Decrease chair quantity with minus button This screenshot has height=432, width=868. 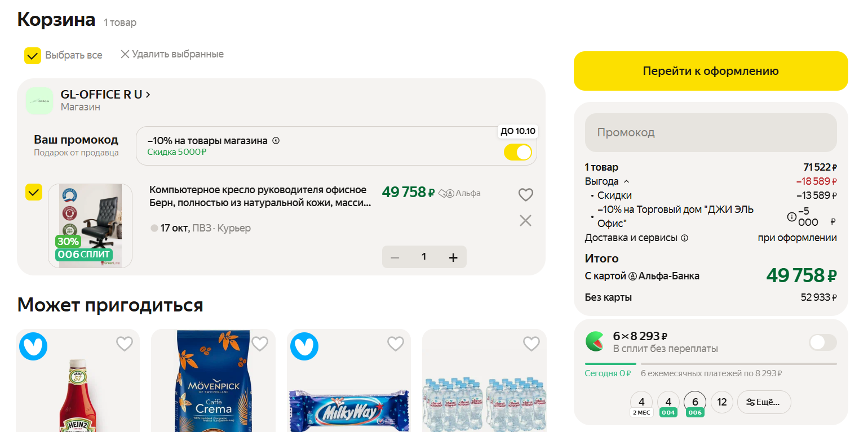pos(395,257)
